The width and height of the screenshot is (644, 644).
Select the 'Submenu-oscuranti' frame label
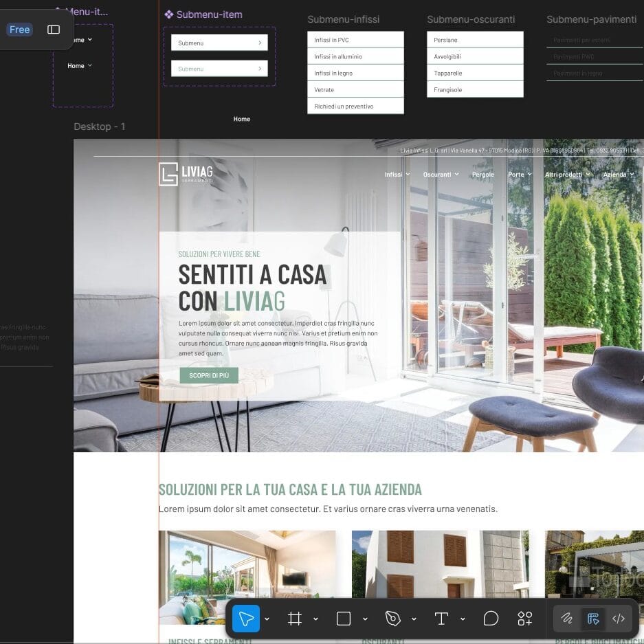tap(471, 19)
